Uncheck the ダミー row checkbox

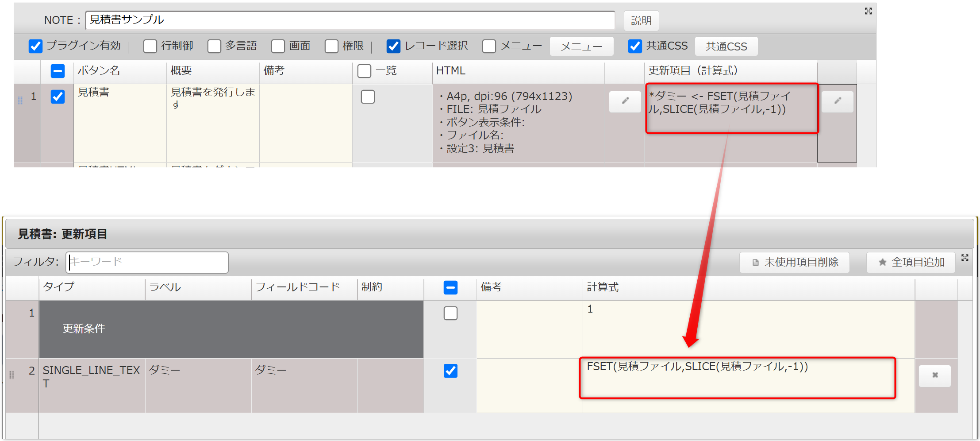[450, 371]
